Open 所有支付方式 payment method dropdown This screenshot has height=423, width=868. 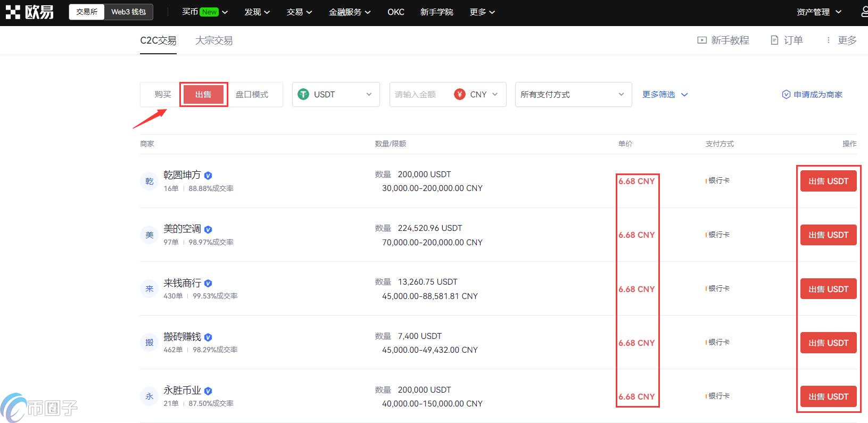(x=573, y=95)
